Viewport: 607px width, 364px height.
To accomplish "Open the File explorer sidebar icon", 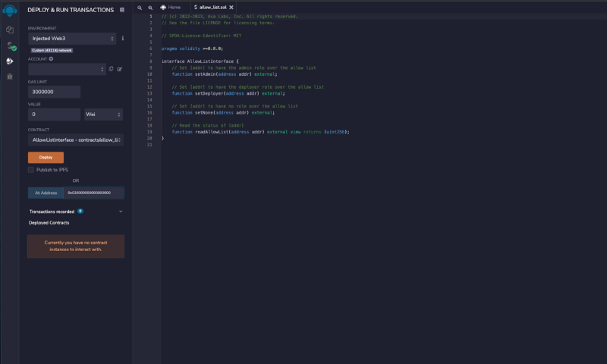I will (x=10, y=30).
